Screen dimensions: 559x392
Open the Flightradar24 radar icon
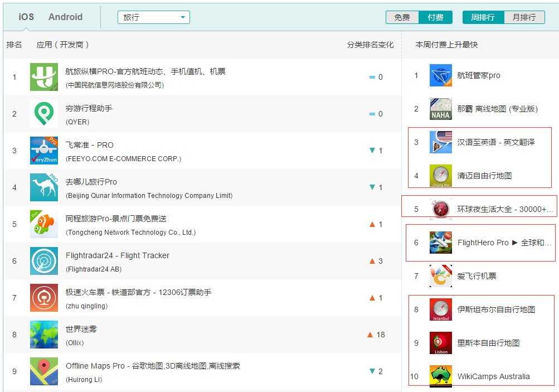44,261
